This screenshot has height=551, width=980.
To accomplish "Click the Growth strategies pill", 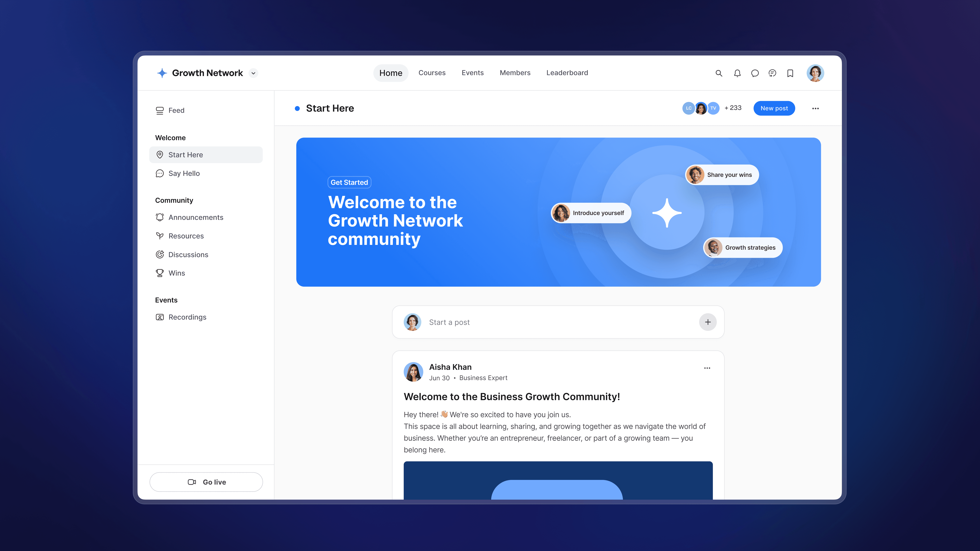I will click(743, 248).
